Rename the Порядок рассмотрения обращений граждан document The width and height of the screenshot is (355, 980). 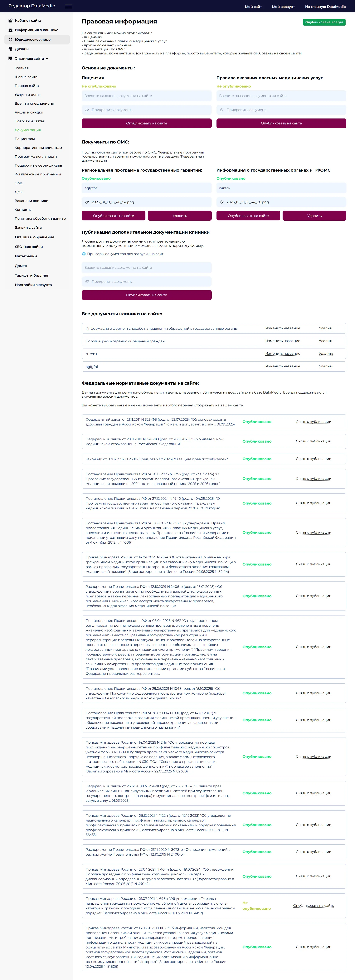282,341
